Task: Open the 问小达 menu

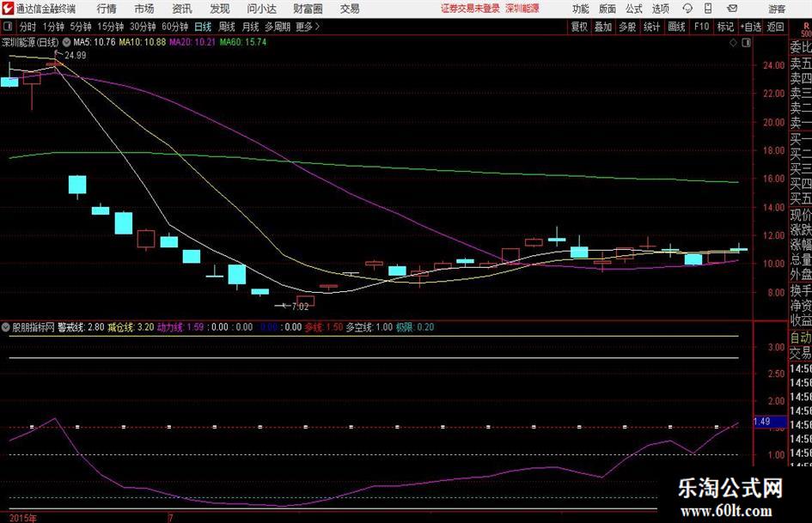Action: tap(261, 9)
